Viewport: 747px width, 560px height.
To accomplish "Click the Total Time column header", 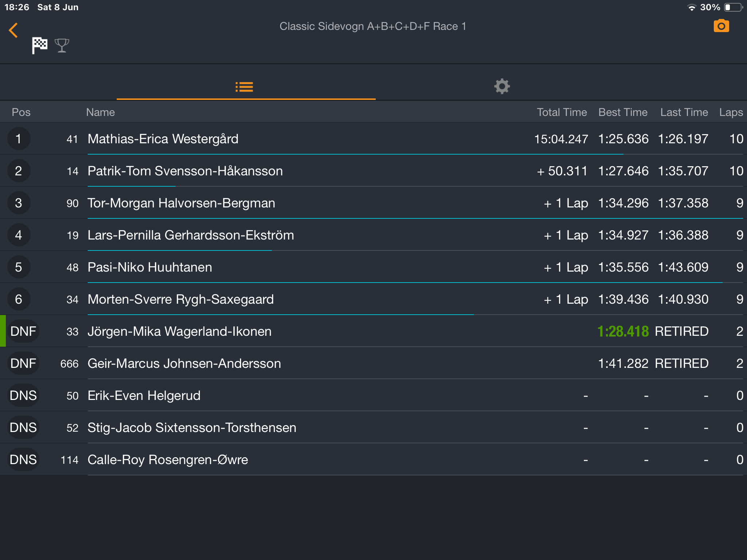I will click(x=562, y=112).
